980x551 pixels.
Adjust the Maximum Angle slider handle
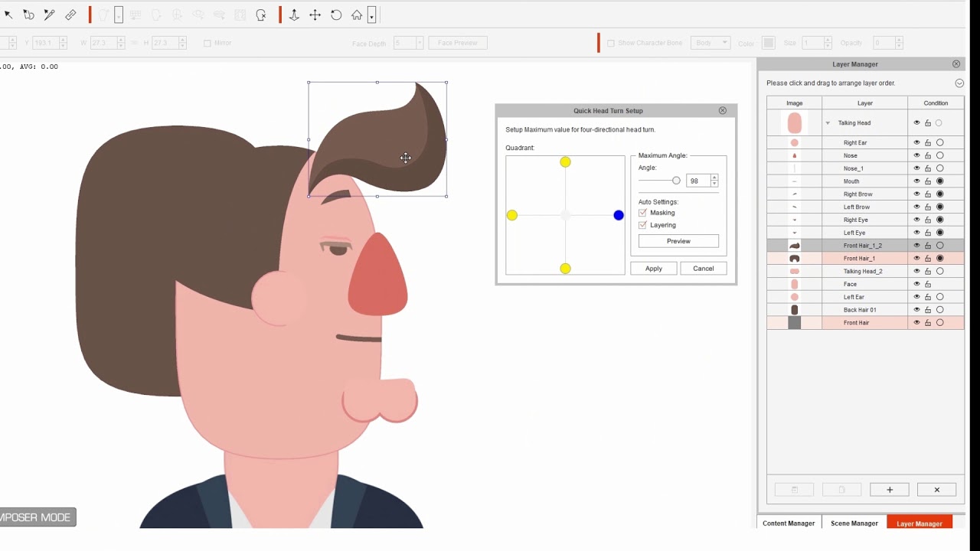tap(676, 181)
